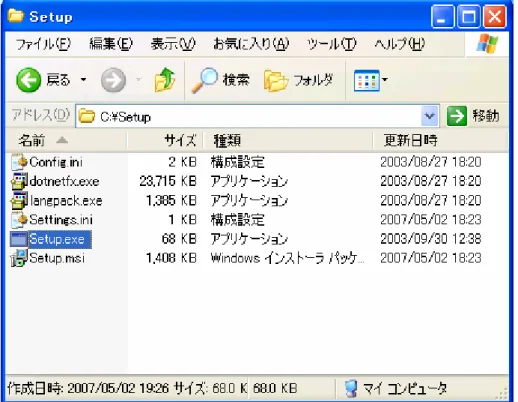
Task: Click the grayed Forward arrow icon
Action: [113, 80]
